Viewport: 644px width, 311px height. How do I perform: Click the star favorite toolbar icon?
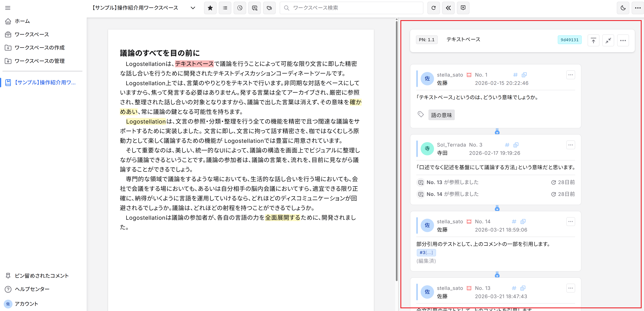coord(210,8)
